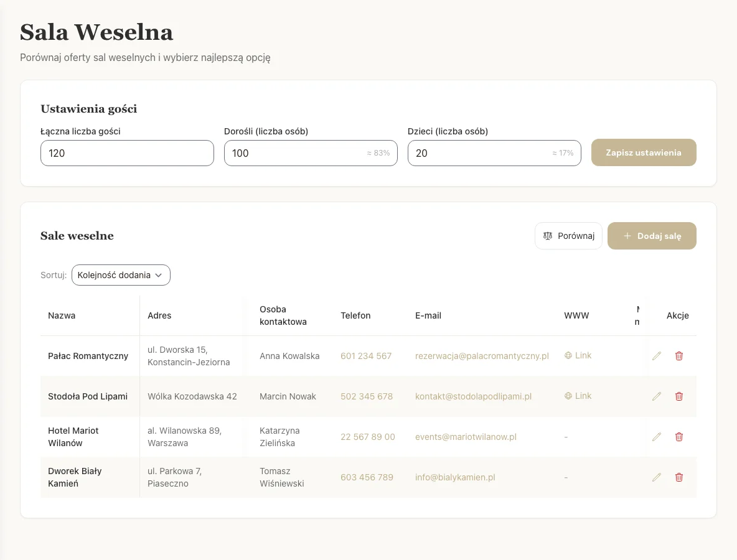The height and width of the screenshot is (560, 737).
Task: Email events@mariotwilanow.pl
Action: click(x=466, y=437)
